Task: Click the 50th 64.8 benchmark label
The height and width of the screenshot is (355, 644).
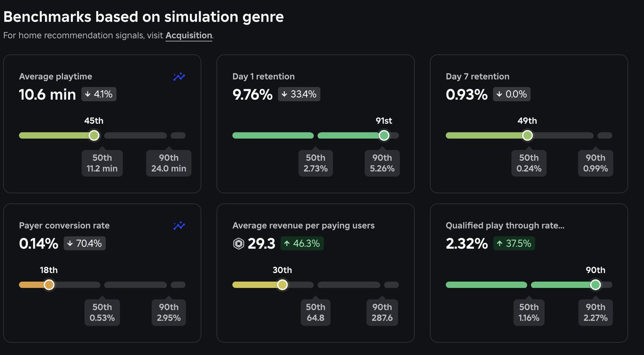Action: click(x=316, y=312)
